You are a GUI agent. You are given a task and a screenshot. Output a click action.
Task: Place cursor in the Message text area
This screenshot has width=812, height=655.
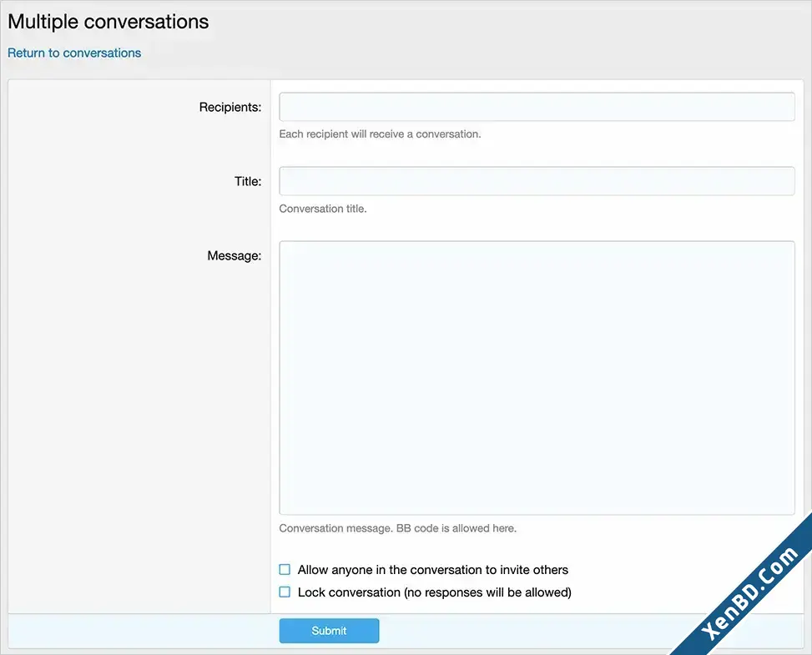[537, 378]
